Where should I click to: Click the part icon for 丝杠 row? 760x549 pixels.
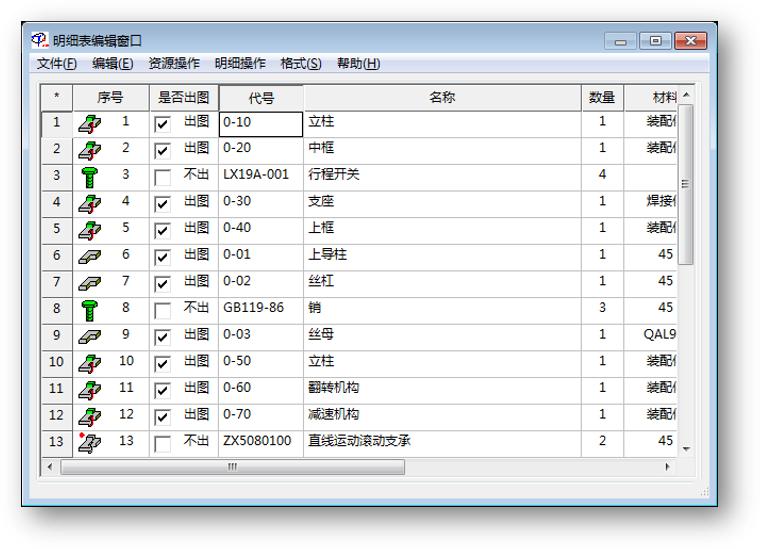[x=90, y=283]
